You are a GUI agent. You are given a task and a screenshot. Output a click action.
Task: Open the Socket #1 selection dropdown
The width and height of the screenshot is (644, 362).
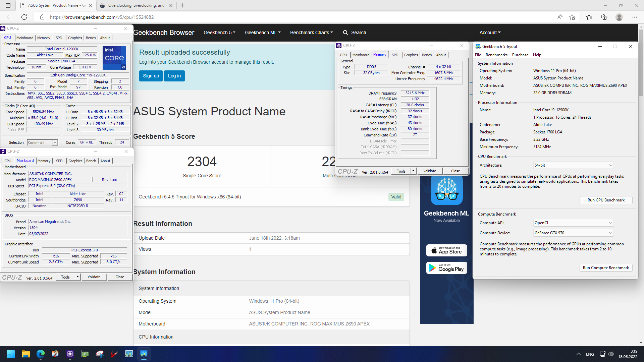(43, 143)
